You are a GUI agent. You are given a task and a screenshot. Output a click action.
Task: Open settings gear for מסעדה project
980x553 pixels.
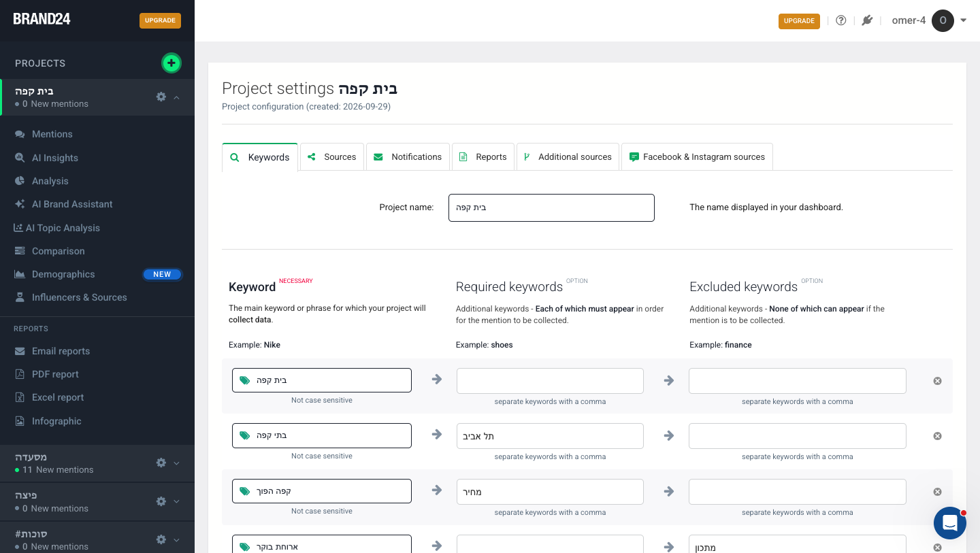pos(161,463)
